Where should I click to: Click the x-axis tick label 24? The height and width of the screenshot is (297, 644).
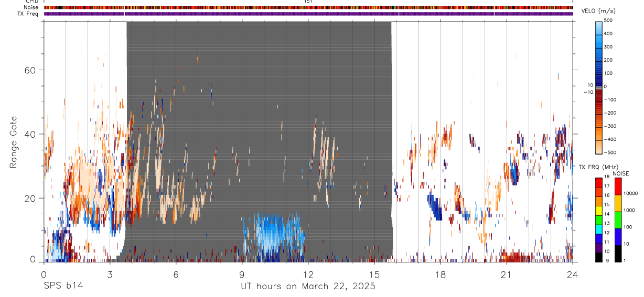pos(572,274)
